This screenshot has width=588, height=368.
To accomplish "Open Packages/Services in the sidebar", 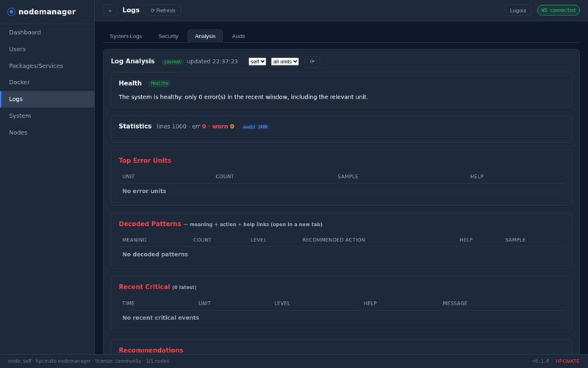I will tap(47, 66).
